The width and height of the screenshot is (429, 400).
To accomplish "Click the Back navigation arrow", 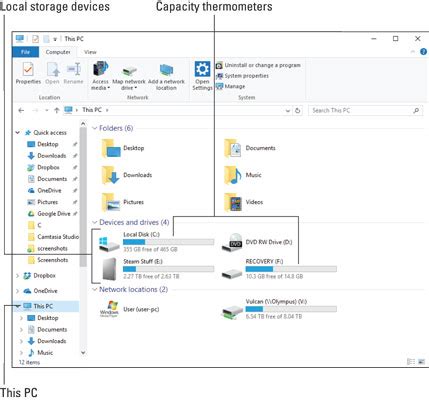I will coord(21,110).
